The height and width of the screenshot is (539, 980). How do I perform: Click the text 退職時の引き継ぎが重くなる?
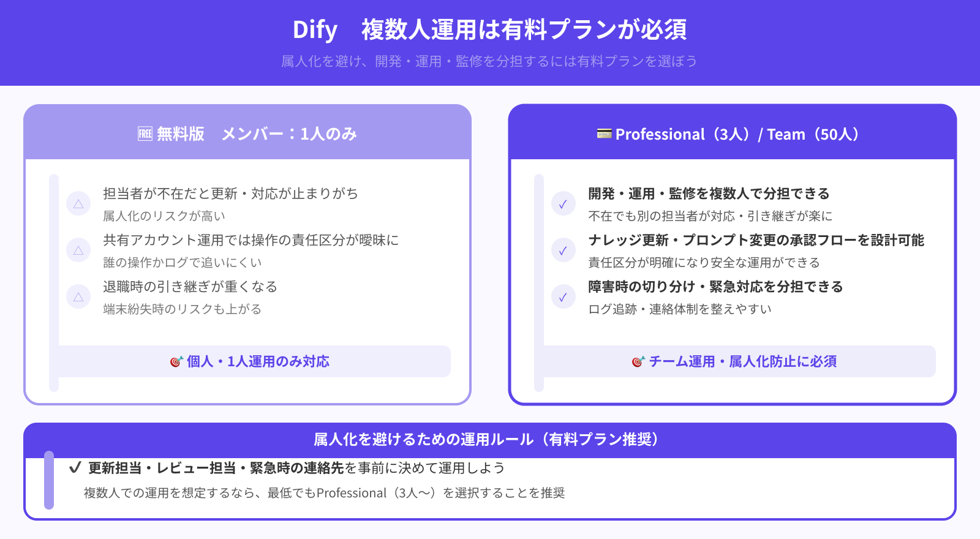point(190,287)
